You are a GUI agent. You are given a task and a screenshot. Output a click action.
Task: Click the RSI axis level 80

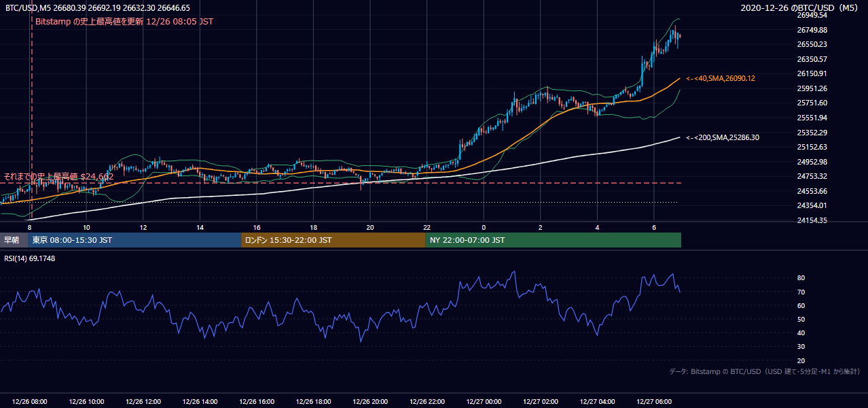[x=801, y=278]
